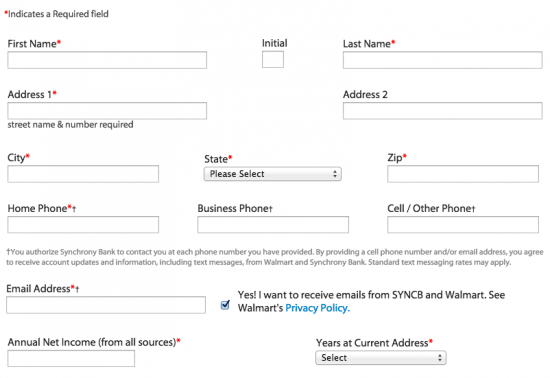Select the Address 2 input box
Screen dimensions: 550x378
pos(443,111)
